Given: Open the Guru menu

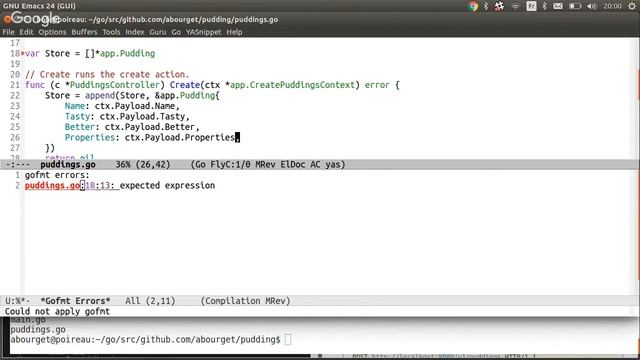Looking at the screenshot, I should tap(158, 32).
